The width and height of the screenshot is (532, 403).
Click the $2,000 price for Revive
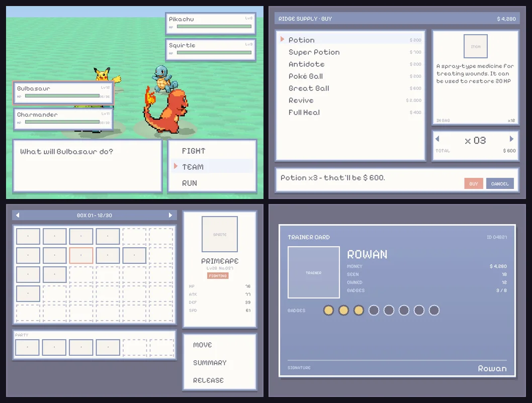tap(414, 100)
